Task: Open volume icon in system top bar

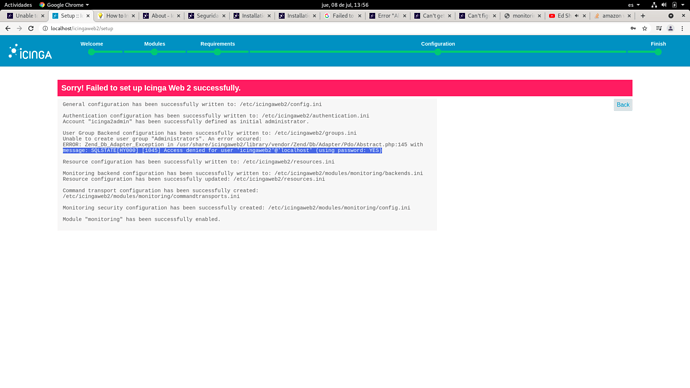Action: point(664,5)
